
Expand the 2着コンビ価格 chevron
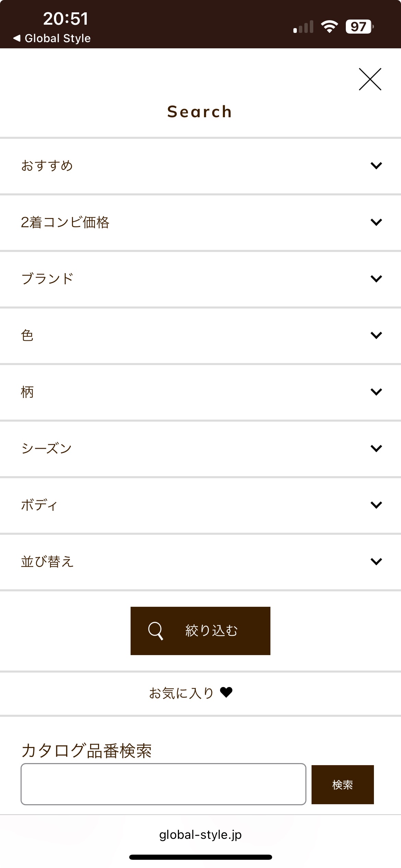click(376, 222)
